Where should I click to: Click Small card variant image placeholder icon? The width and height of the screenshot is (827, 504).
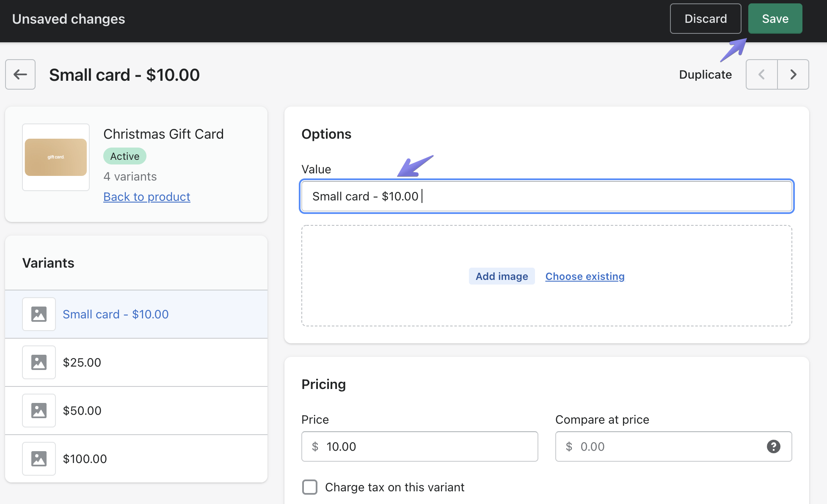tap(39, 314)
